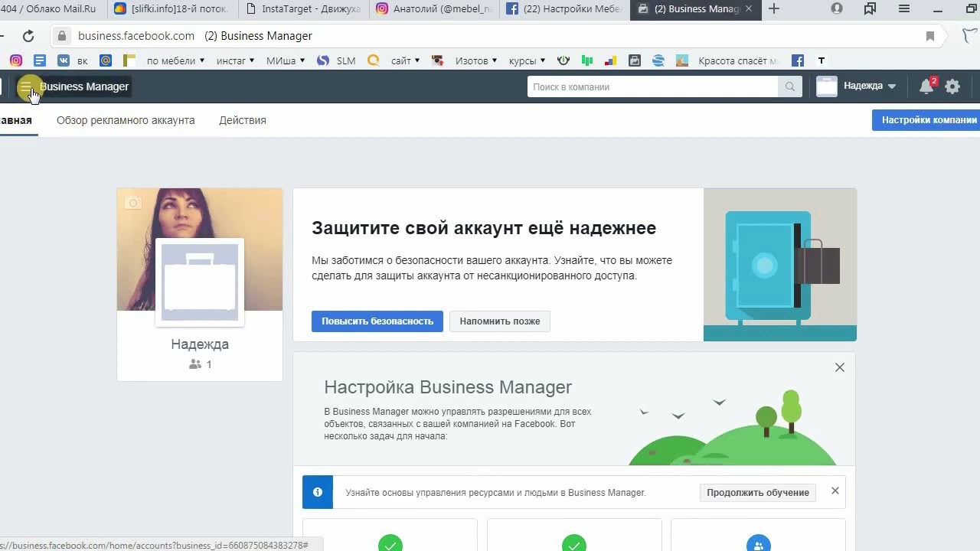Expand the МИша bookmark folder
The width and height of the screenshot is (980, 551).
point(286,60)
